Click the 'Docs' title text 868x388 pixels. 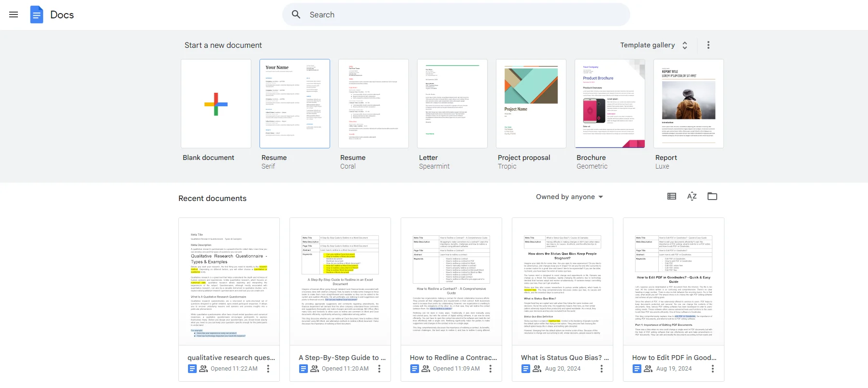point(62,15)
